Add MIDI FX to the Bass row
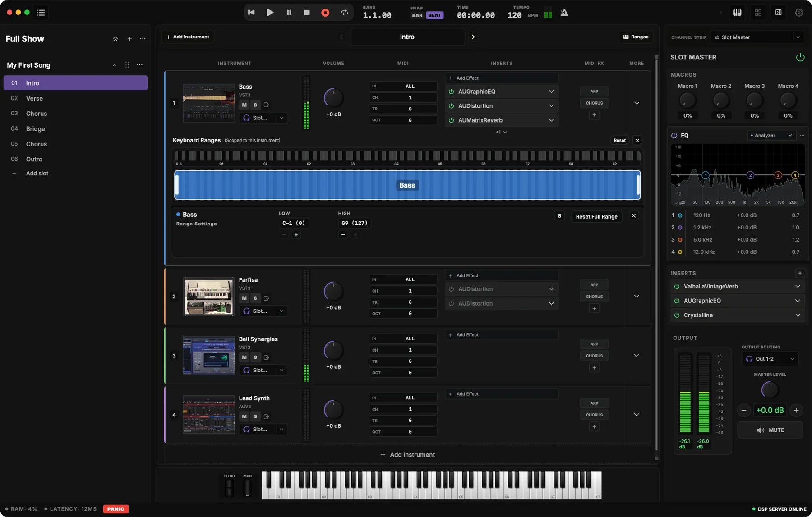 [594, 115]
